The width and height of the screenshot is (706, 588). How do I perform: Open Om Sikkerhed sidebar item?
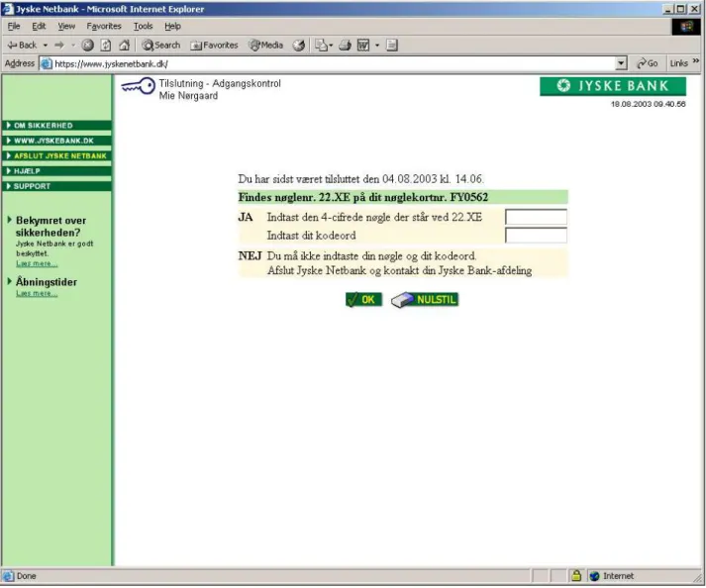56,125
